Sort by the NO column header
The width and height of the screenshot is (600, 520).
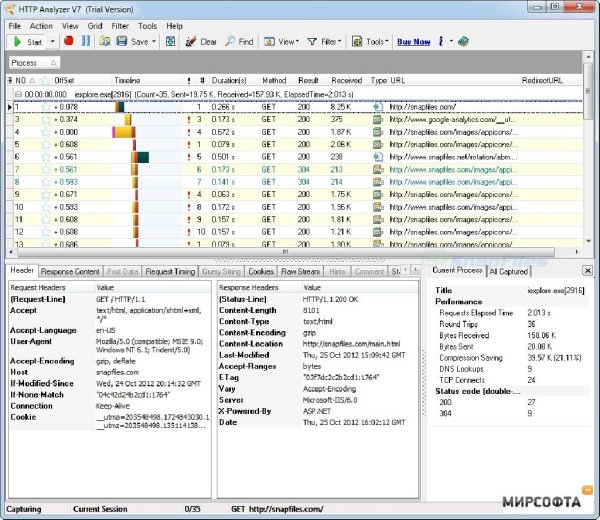24,80
